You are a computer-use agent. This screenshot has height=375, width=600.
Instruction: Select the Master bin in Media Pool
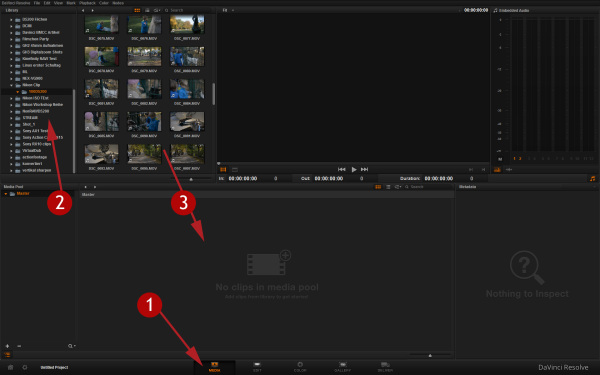coord(23,194)
